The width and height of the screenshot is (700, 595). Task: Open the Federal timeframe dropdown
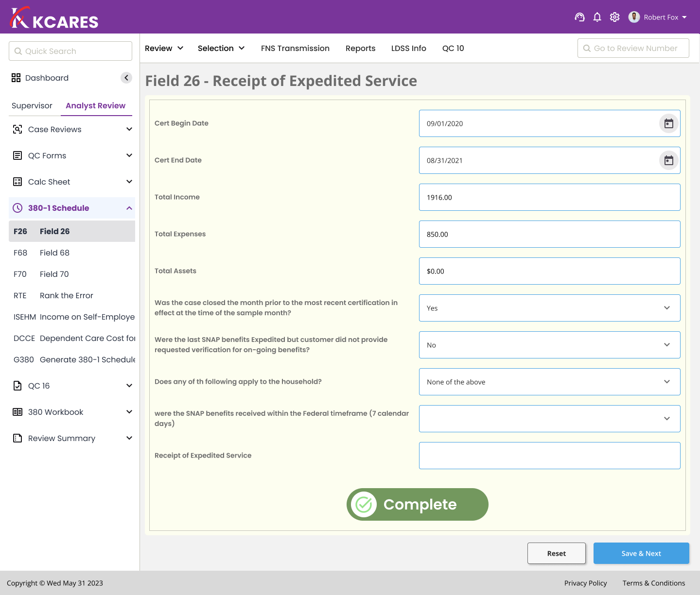(549, 419)
